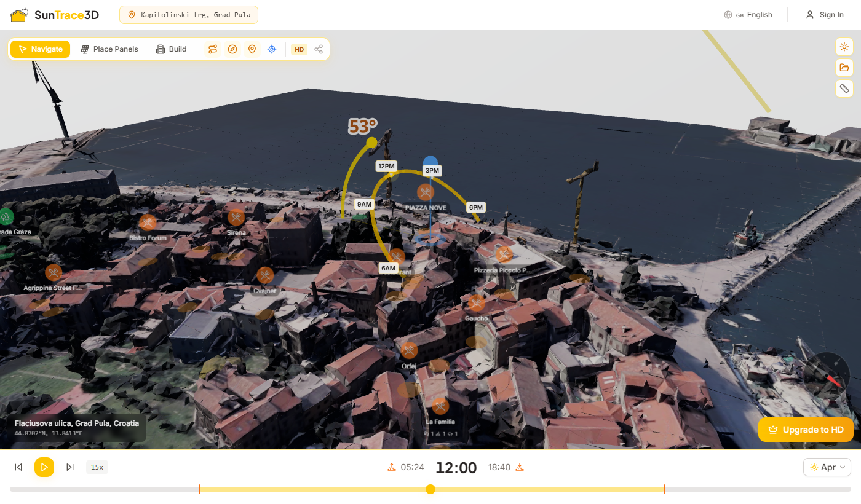
Task: Open the English language selector
Action: point(748,14)
